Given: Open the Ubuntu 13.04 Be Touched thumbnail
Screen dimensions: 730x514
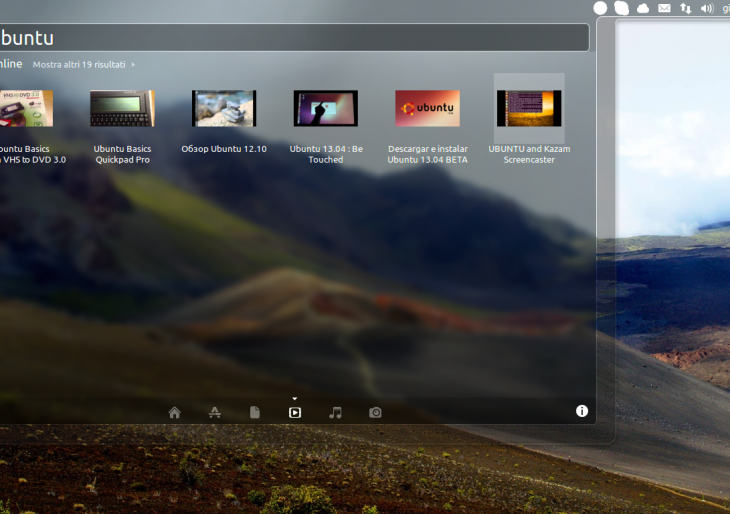Looking at the screenshot, I should coord(326,108).
